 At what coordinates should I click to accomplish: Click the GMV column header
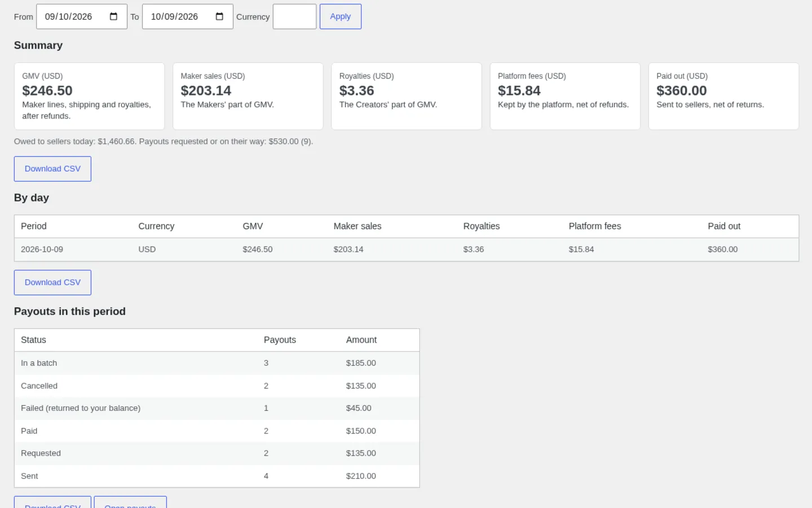coord(253,226)
